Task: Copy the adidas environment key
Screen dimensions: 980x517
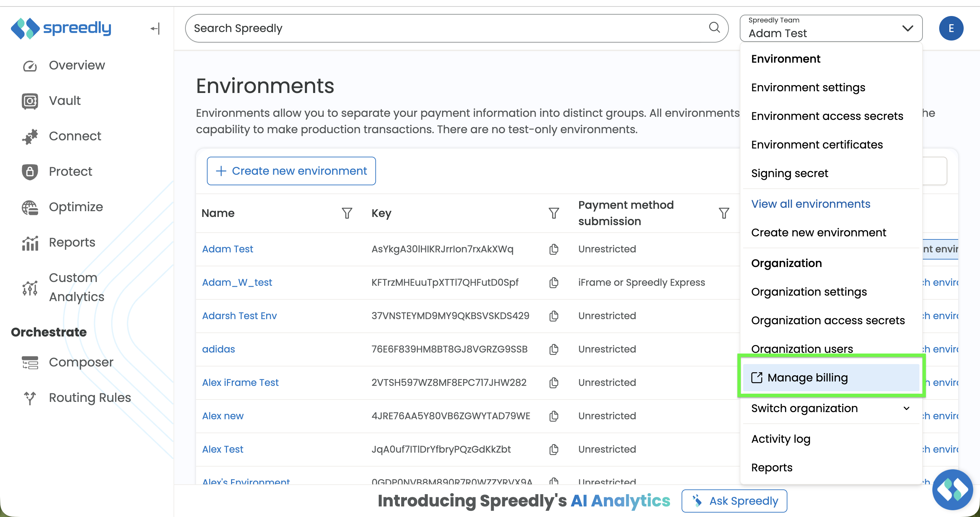Action: 554,349
